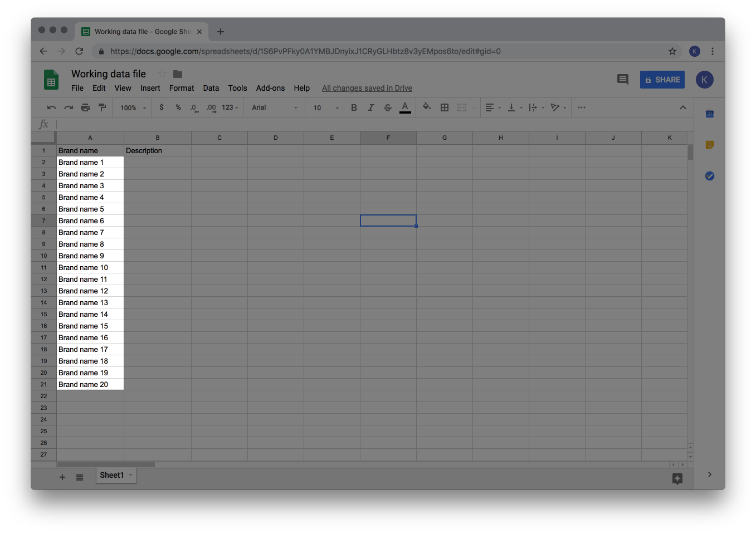Open the zoom level 100% dropdown
Viewport: 756px width, 534px height.
pyautogui.click(x=133, y=108)
